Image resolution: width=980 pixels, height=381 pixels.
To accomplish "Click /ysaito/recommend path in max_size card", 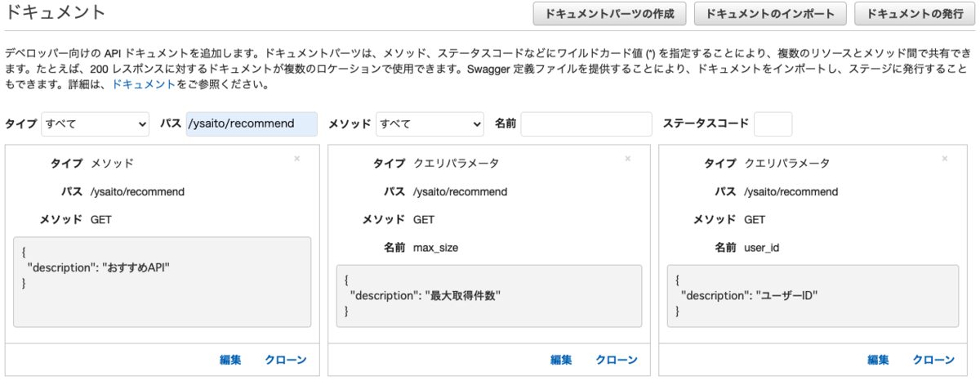I will pyautogui.click(x=461, y=192).
